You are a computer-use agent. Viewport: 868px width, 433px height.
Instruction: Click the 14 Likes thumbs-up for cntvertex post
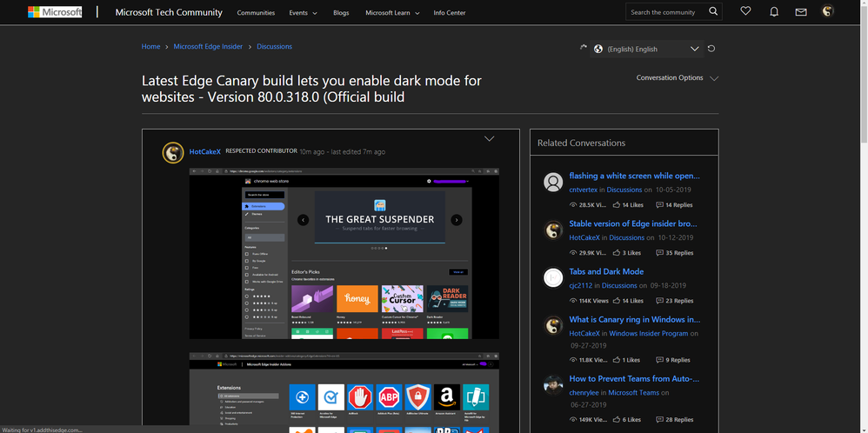coord(616,205)
